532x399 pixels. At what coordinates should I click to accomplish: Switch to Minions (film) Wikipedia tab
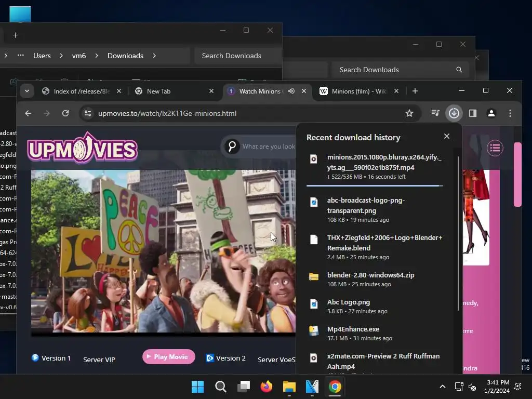[359, 91]
